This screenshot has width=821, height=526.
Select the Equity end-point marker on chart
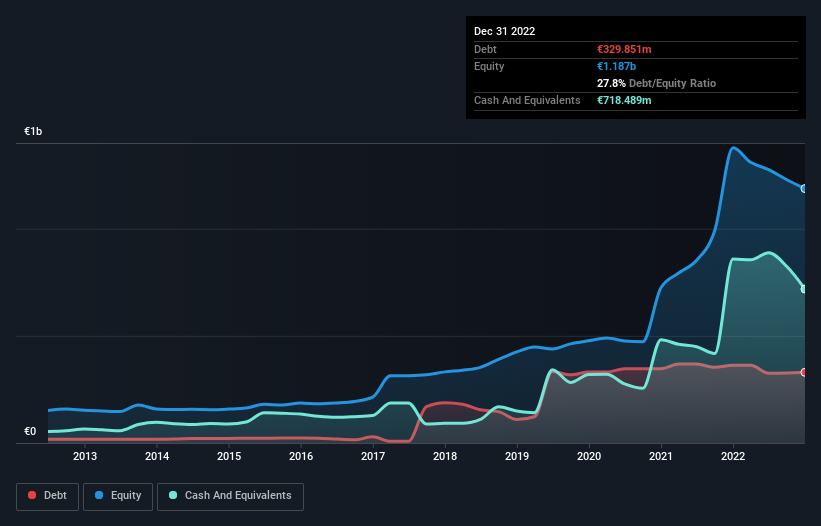804,188
